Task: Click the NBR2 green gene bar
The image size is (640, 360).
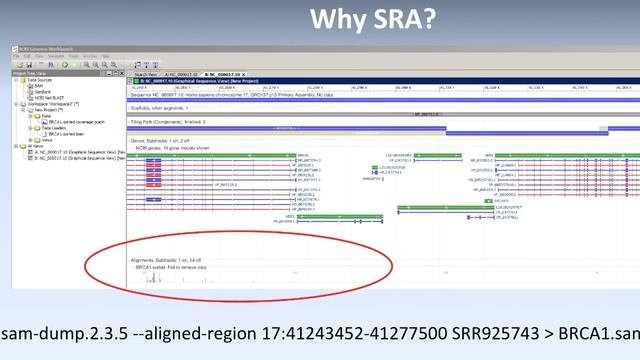Action: pyautogui.click(x=340, y=217)
